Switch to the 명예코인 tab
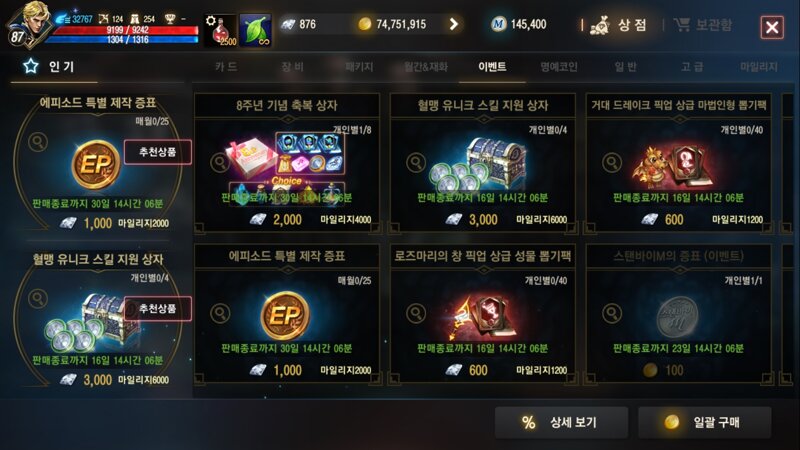This screenshot has width=800, height=450. pyautogui.click(x=559, y=67)
